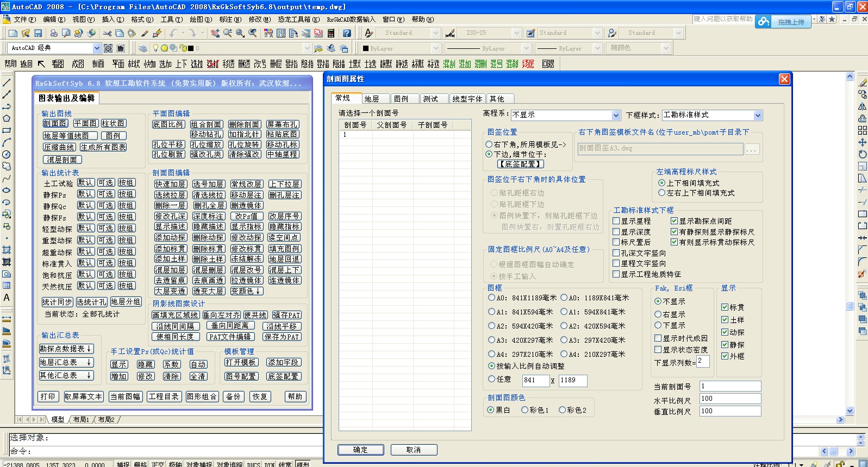Click the Cut scissors icon
This screenshot has width=868, height=467.
tap(107, 33)
